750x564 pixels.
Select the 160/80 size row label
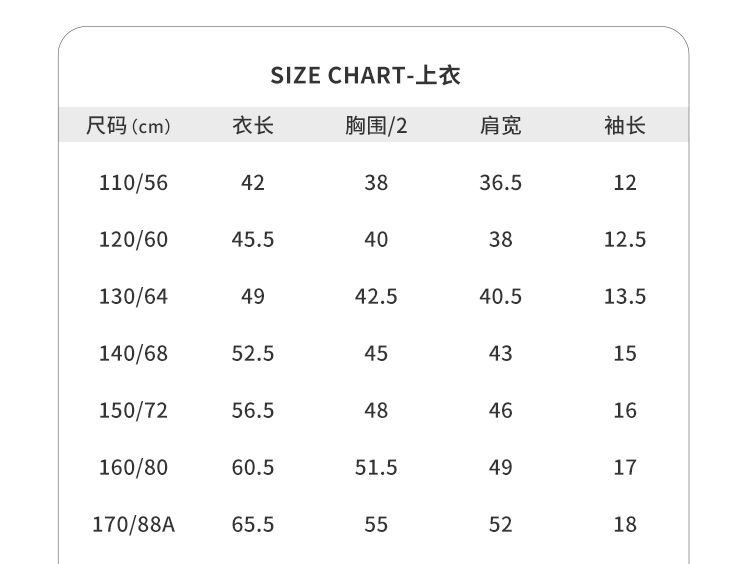pos(133,468)
